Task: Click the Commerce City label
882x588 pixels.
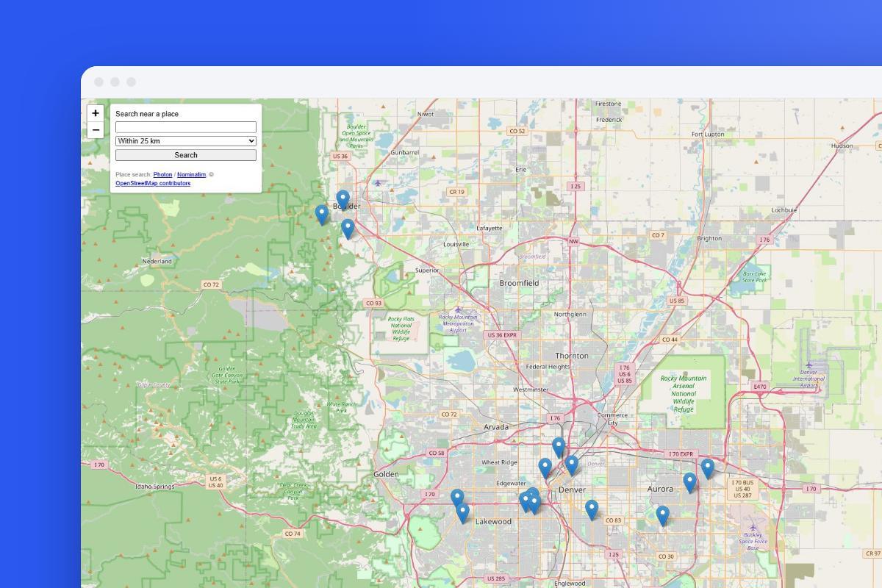Action: (x=612, y=419)
